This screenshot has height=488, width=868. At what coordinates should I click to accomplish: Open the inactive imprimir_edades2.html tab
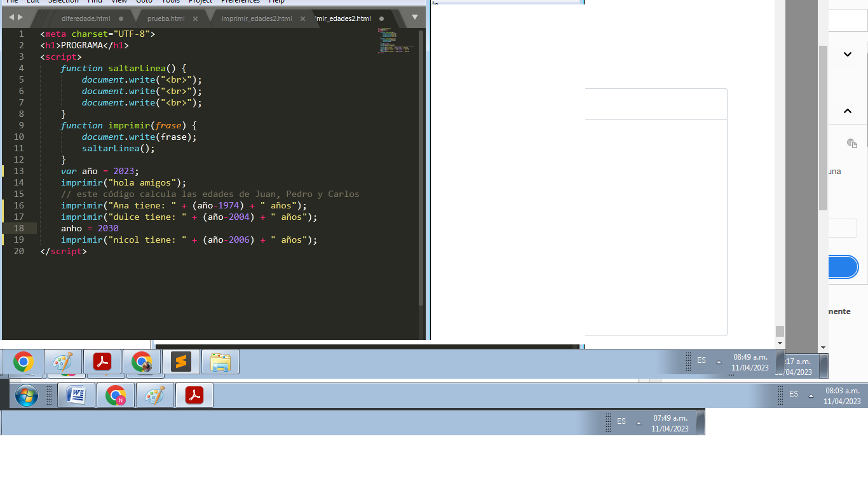257,18
